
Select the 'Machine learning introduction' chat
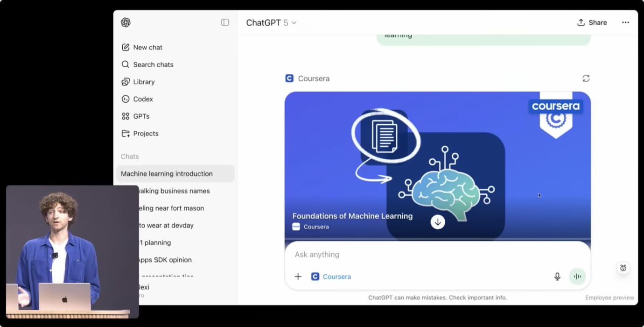coord(167,173)
